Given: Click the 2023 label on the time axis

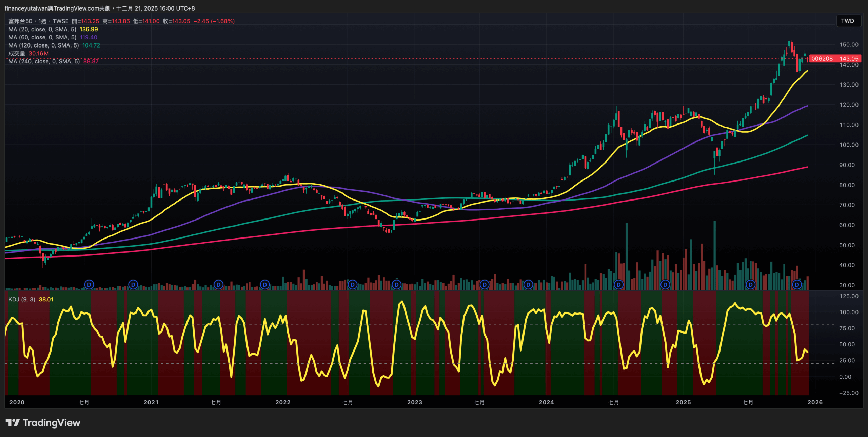Looking at the screenshot, I should pos(414,402).
